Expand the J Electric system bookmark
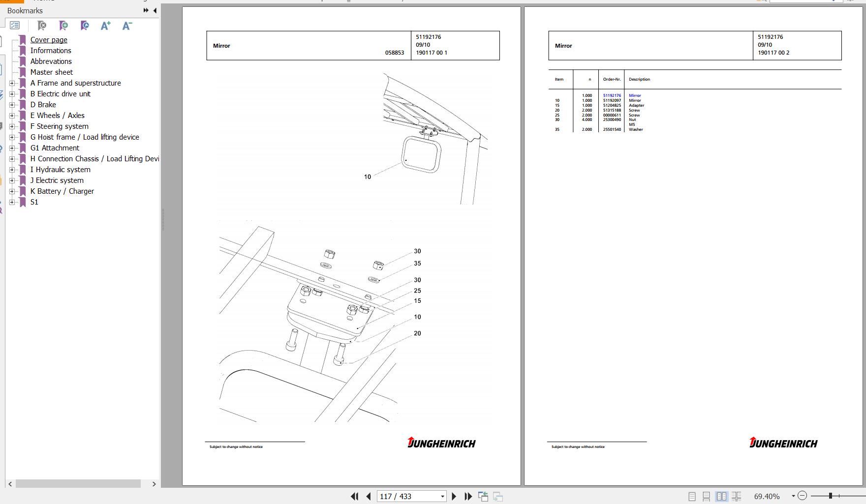 coord(12,180)
